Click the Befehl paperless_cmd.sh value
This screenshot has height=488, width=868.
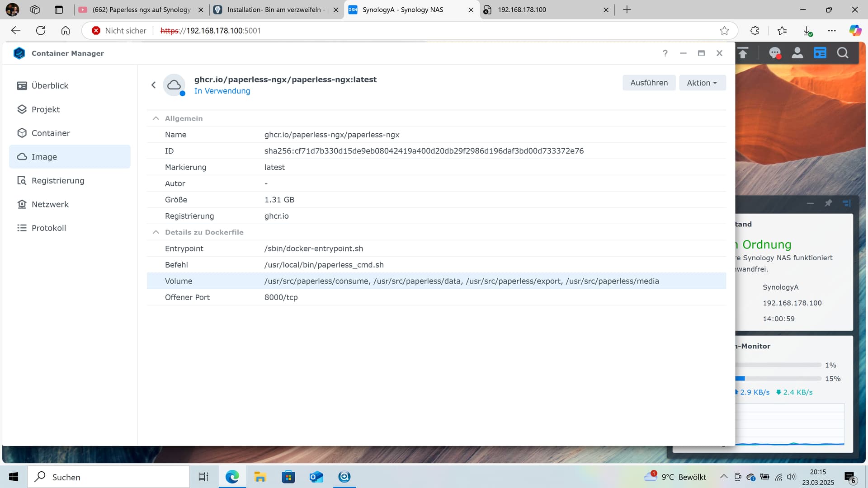(324, 265)
